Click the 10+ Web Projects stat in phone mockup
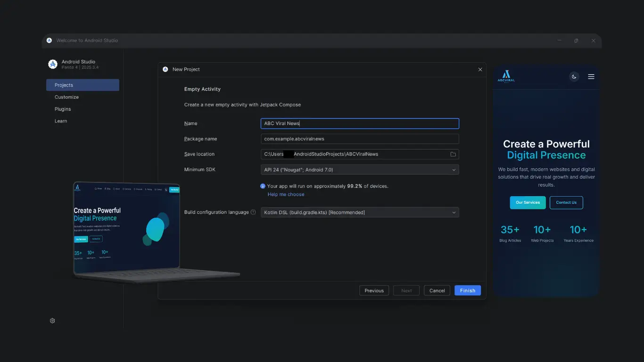Screen dimensions: 644x362 542,234
